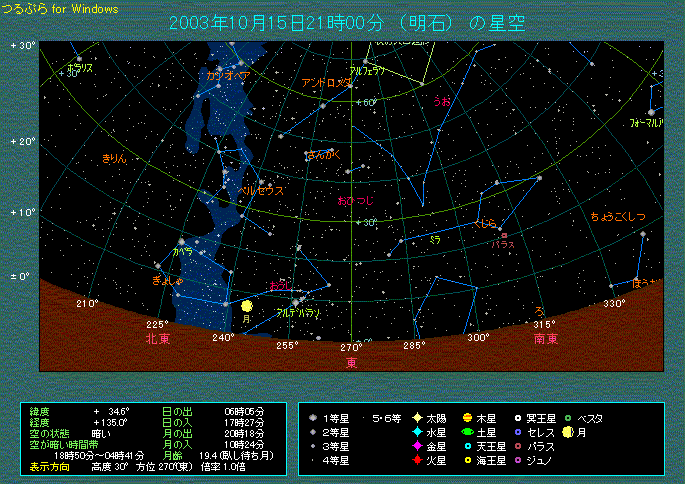Click the 270° azimuth label
The height and width of the screenshot is (484, 685).
click(351, 347)
